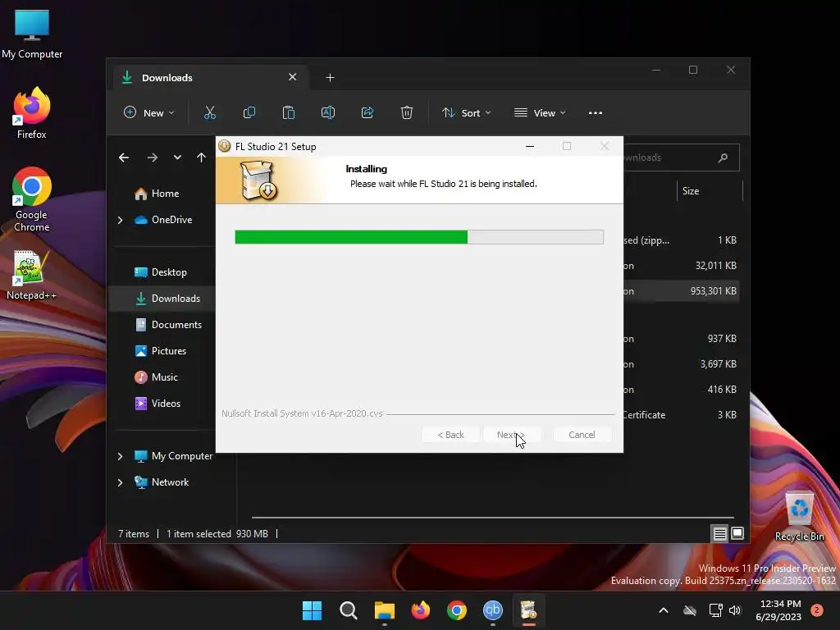Open the See more options ellipsis
840x630 pixels.
coord(596,113)
